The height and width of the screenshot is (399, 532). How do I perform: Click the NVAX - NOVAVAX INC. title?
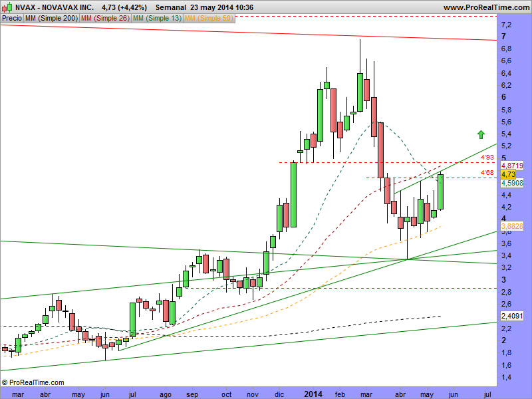point(55,7)
